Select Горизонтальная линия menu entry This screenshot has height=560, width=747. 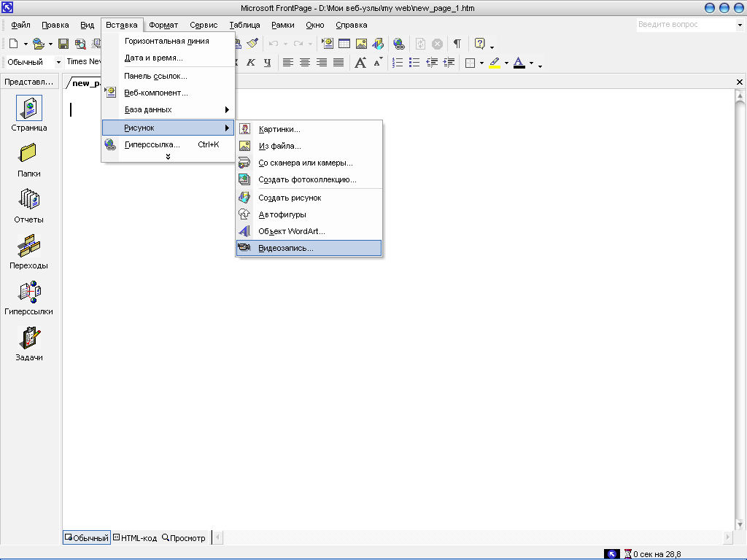click(169, 41)
